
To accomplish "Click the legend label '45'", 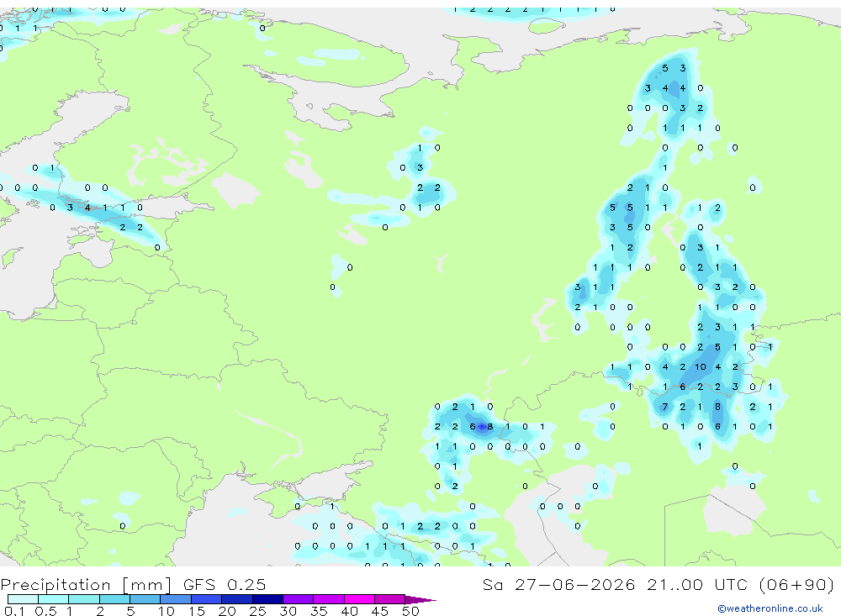I will (x=380, y=611).
